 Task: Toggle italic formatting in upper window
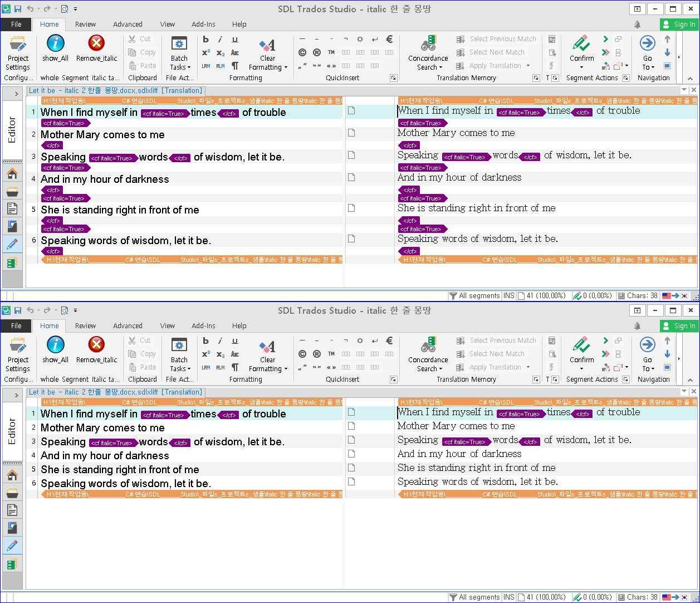pos(221,39)
